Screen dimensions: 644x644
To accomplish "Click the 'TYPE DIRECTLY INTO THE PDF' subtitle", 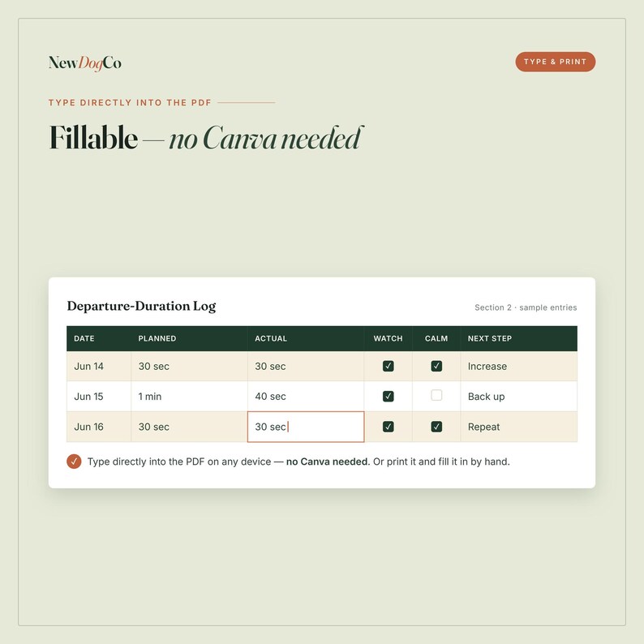I will point(130,103).
